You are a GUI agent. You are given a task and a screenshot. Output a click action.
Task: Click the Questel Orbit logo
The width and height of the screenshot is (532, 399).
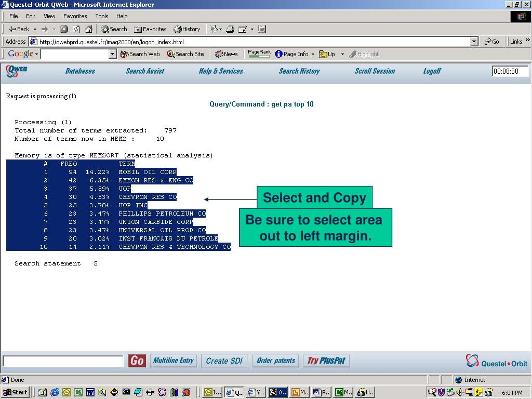pyautogui.click(x=496, y=361)
